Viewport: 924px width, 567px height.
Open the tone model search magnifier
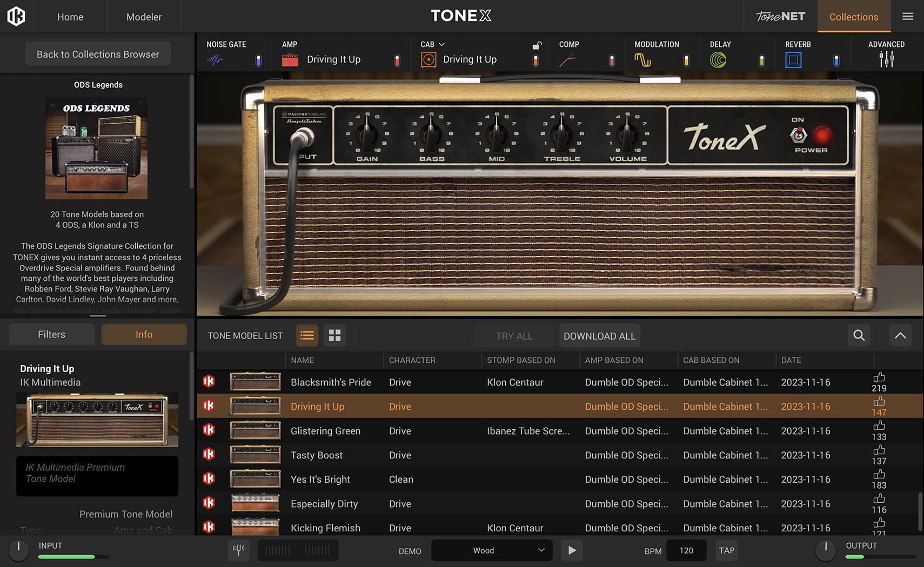click(x=859, y=335)
